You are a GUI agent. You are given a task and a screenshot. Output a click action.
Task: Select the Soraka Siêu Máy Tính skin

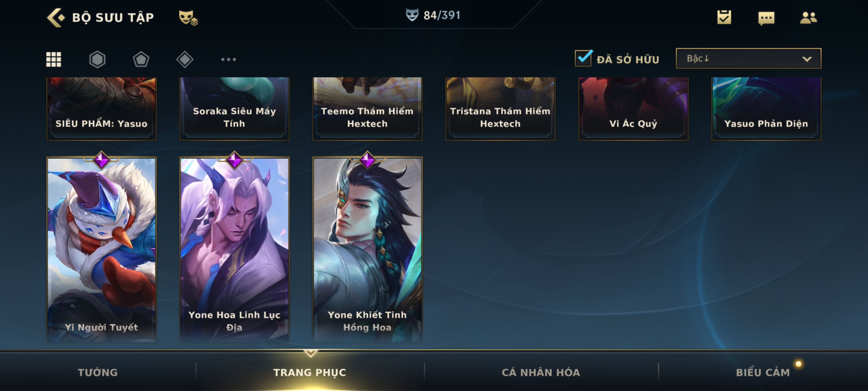click(x=234, y=109)
